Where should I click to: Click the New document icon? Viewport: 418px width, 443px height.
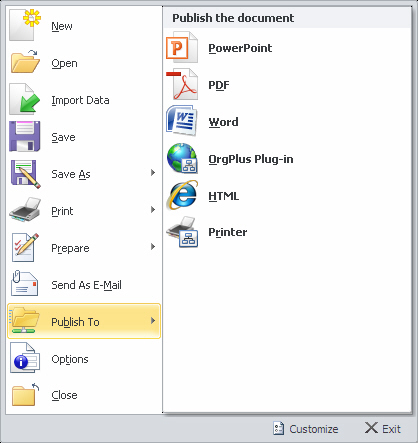point(25,25)
